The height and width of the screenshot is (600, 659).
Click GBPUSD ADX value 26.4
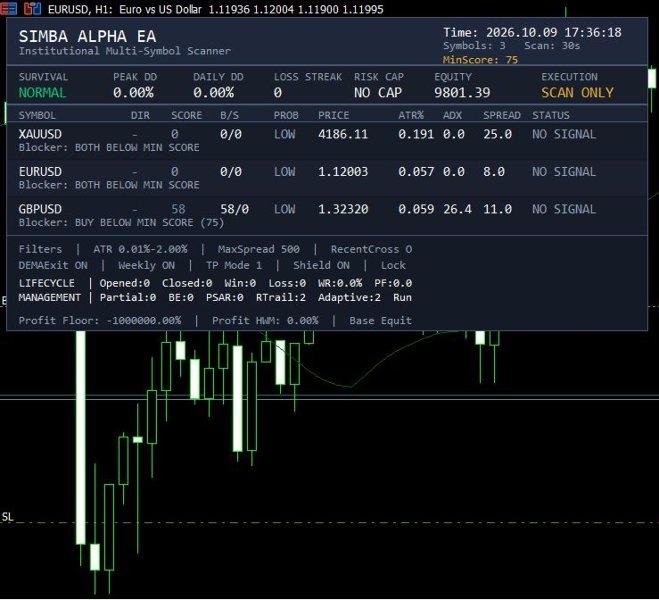point(457,209)
